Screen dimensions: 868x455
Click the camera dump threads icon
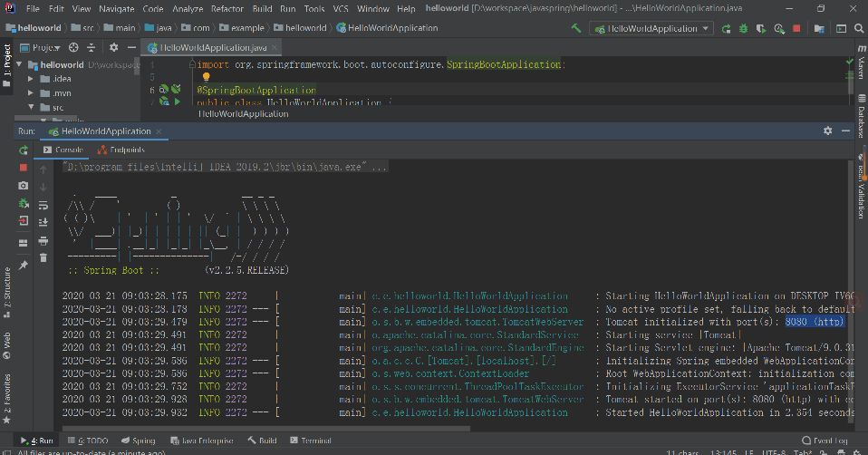click(24, 186)
